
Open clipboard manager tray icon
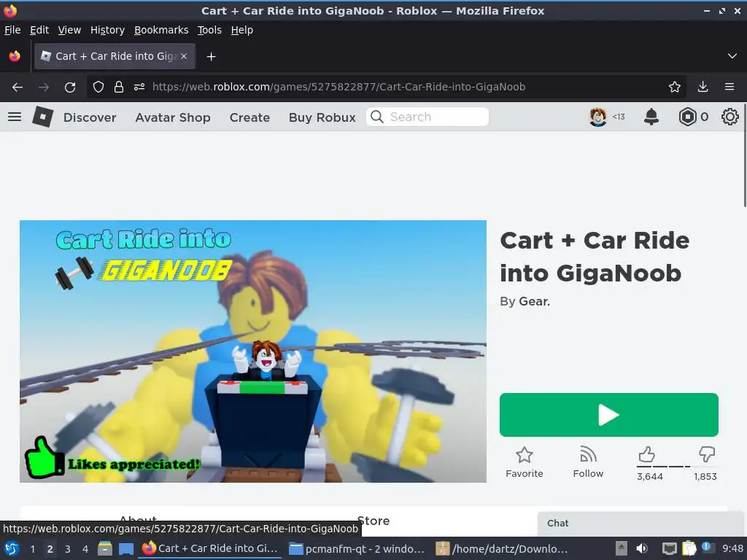click(689, 548)
